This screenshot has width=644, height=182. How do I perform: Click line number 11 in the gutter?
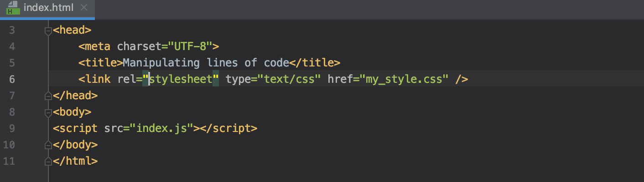10,161
